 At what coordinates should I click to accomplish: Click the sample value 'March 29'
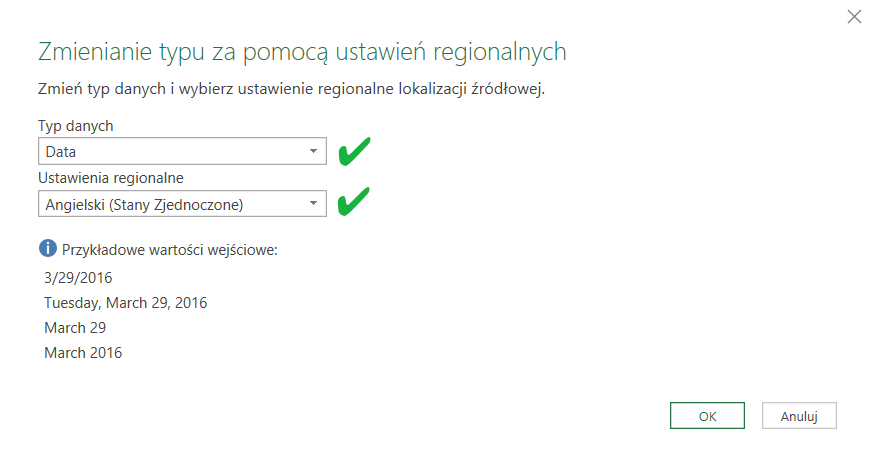coord(75,327)
